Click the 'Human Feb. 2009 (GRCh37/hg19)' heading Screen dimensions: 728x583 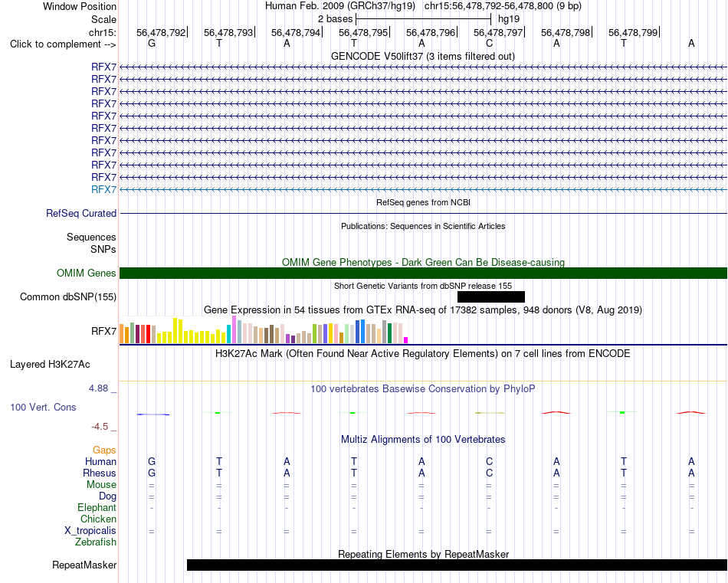pos(339,6)
